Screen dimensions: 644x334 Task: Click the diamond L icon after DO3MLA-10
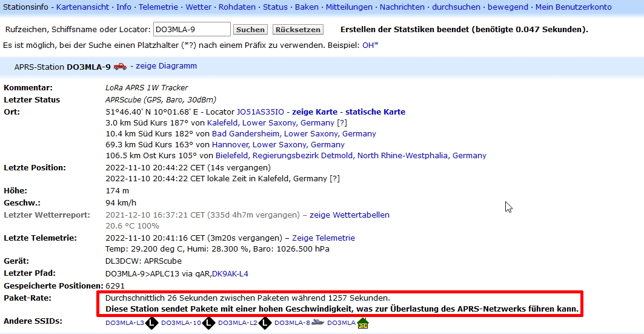pos(208,323)
